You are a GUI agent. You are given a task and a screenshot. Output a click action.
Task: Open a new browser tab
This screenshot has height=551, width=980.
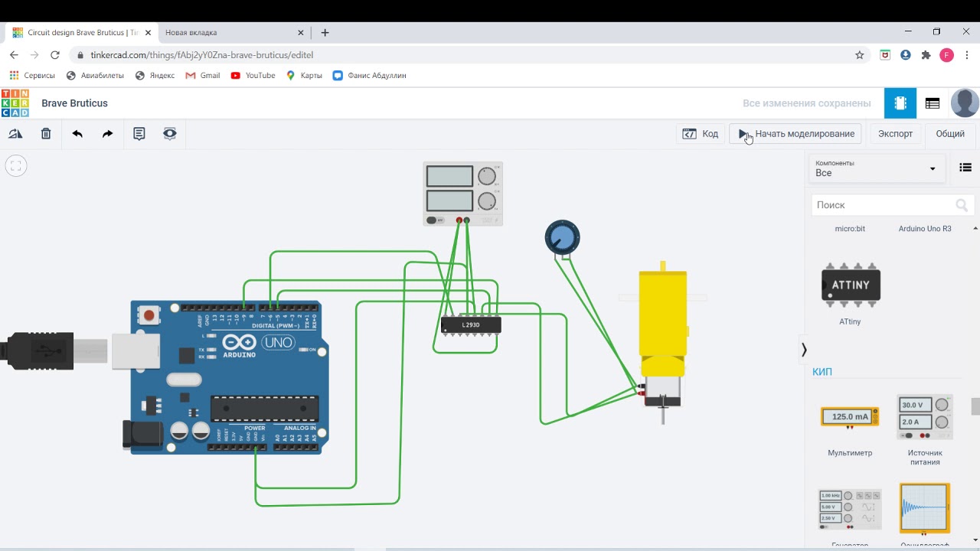click(x=325, y=33)
